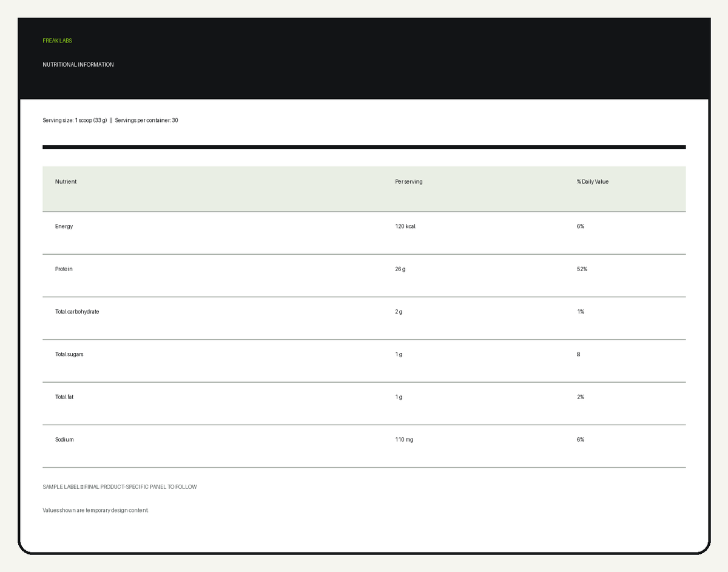Click the Per serving column header

(409, 182)
